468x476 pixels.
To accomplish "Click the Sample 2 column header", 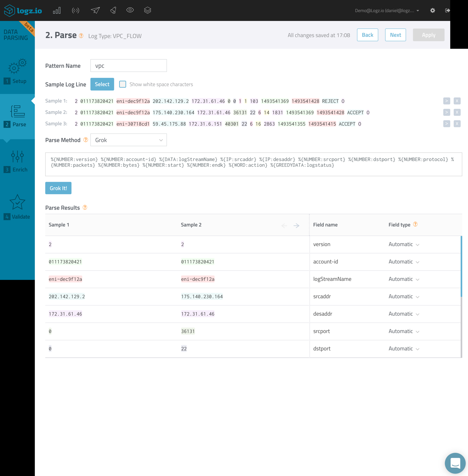I will pos(191,225).
